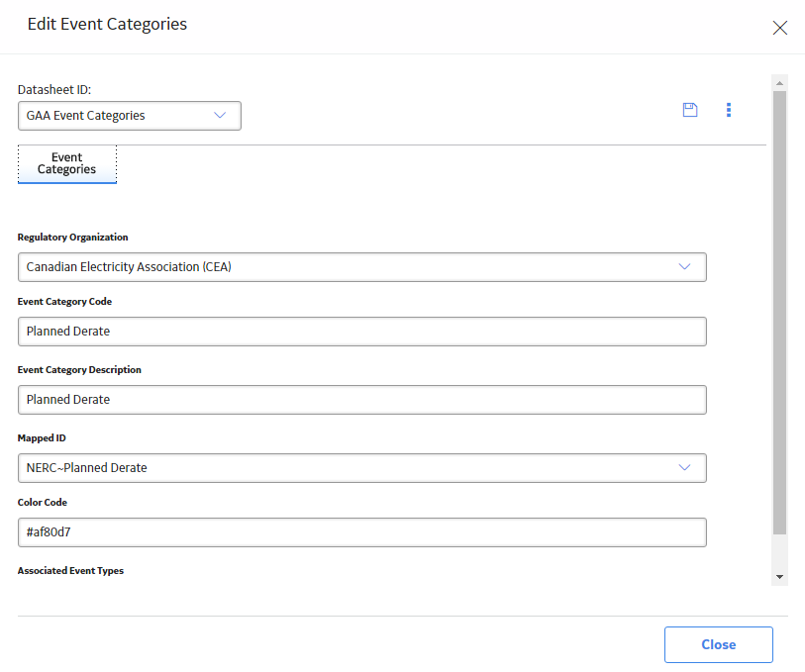Select the Event Categories tab
The height and width of the screenshot is (672, 805).
(x=67, y=163)
